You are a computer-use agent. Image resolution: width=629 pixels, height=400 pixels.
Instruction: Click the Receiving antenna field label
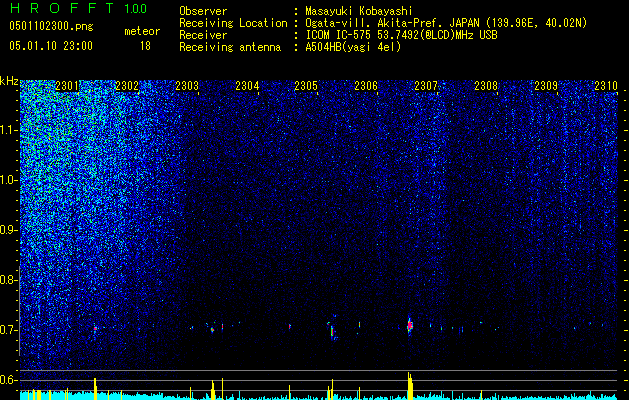(x=230, y=47)
